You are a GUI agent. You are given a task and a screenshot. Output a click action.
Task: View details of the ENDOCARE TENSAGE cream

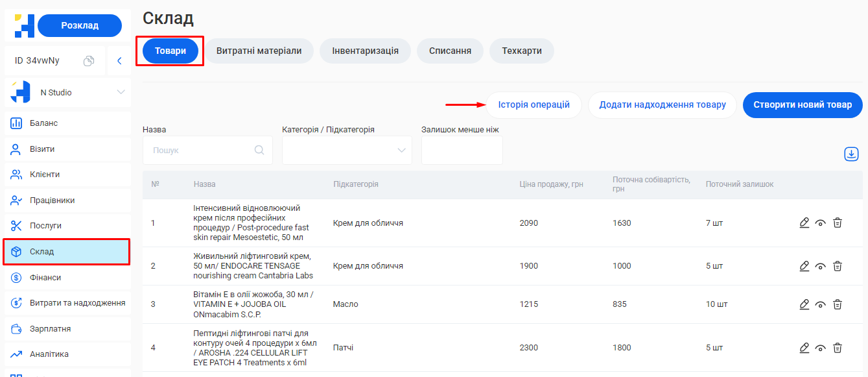(x=820, y=265)
